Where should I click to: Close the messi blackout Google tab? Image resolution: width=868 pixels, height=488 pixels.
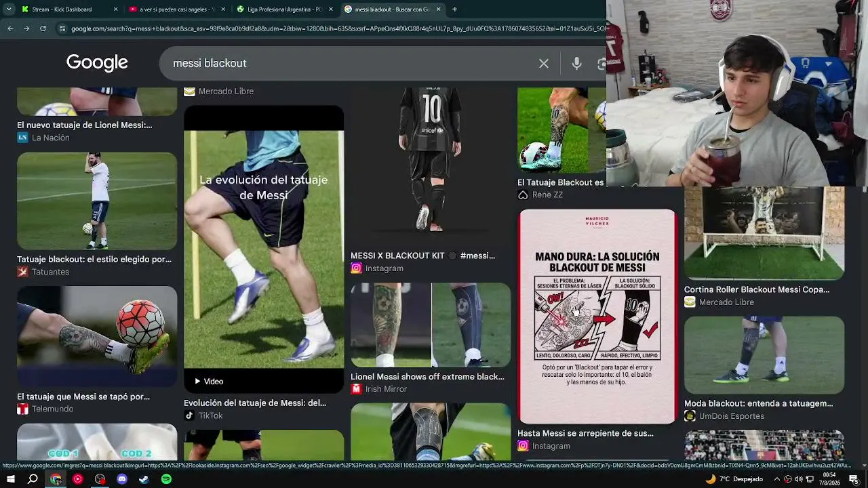point(439,9)
